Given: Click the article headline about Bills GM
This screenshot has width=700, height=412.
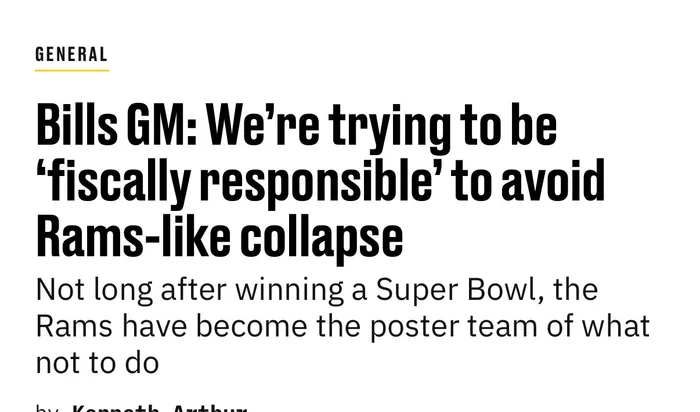Looking at the screenshot, I should 320,182.
